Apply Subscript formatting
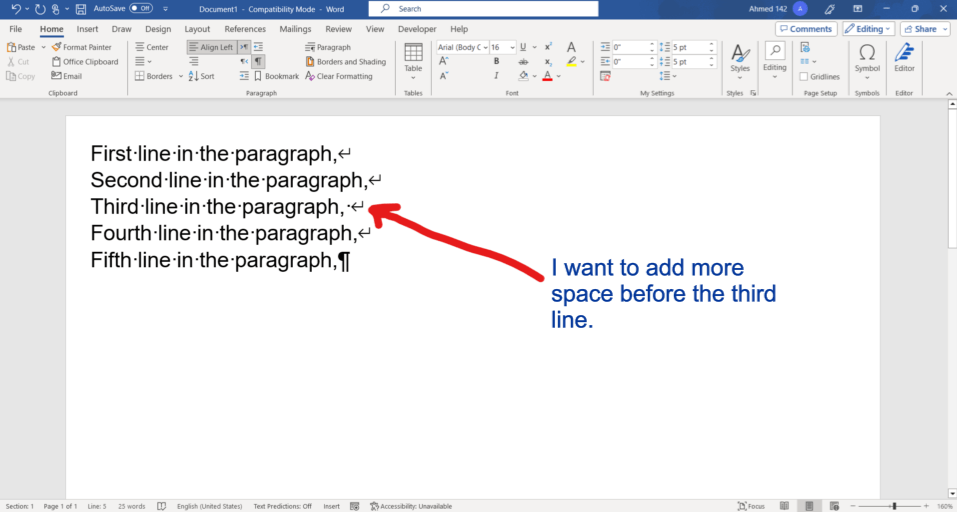Viewport: 957px width, 512px height. coord(548,62)
